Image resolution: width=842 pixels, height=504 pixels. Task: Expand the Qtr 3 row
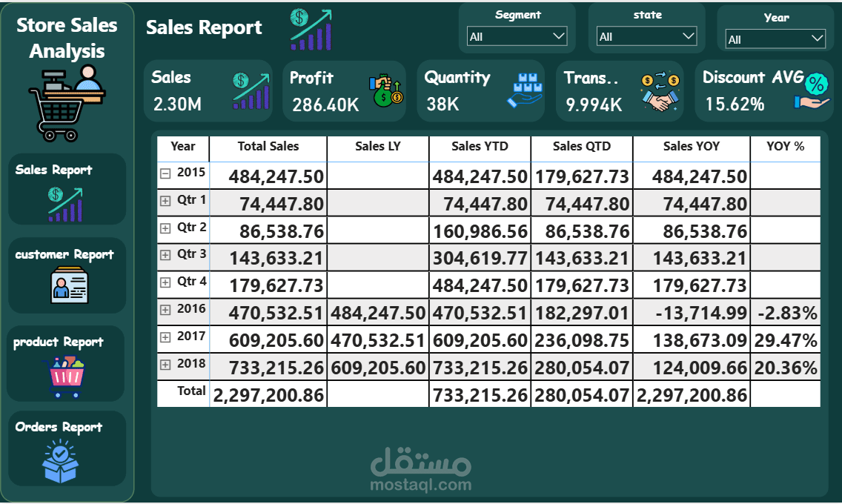click(x=165, y=255)
